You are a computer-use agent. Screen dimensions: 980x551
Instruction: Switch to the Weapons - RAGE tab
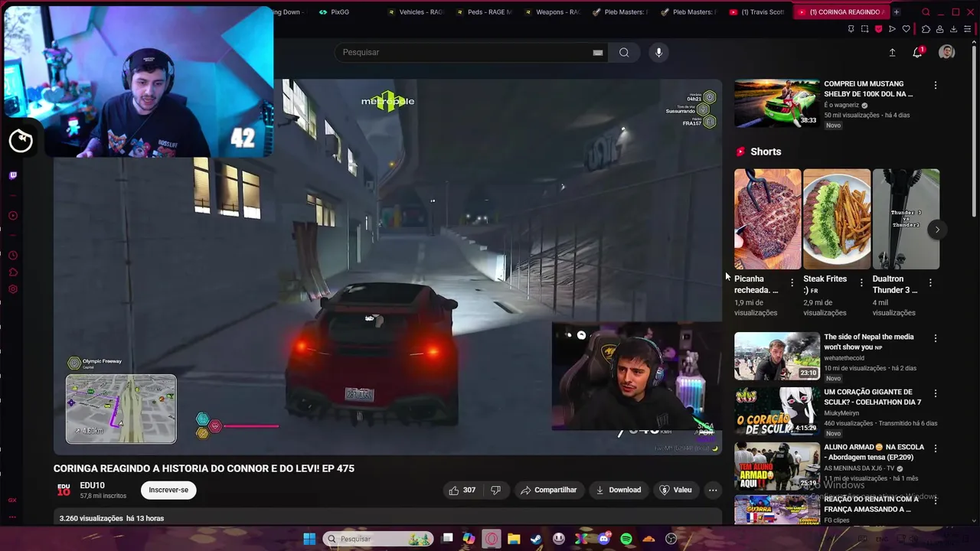click(552, 12)
